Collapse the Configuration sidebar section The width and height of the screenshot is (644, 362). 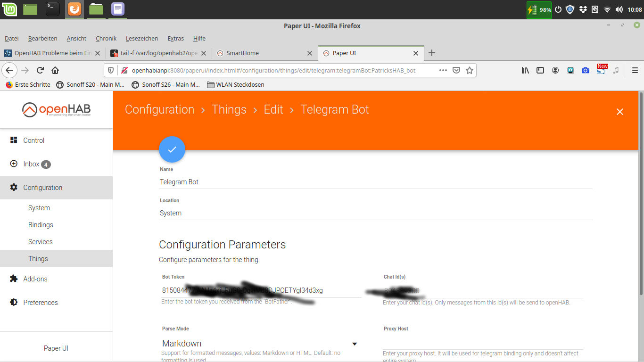click(x=56, y=188)
